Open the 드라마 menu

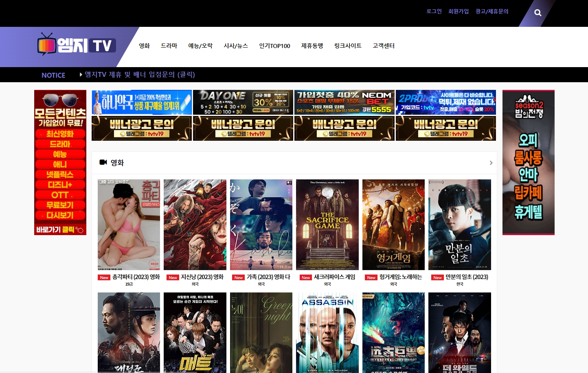[169, 46]
